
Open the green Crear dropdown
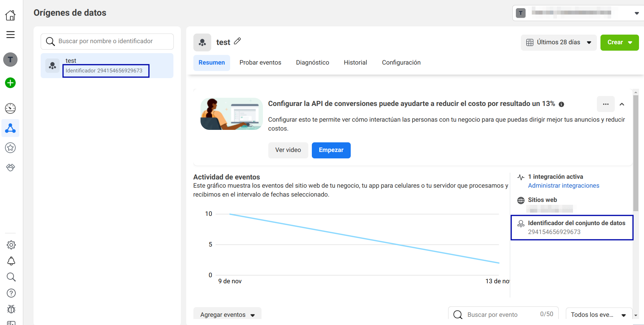pyautogui.click(x=619, y=42)
